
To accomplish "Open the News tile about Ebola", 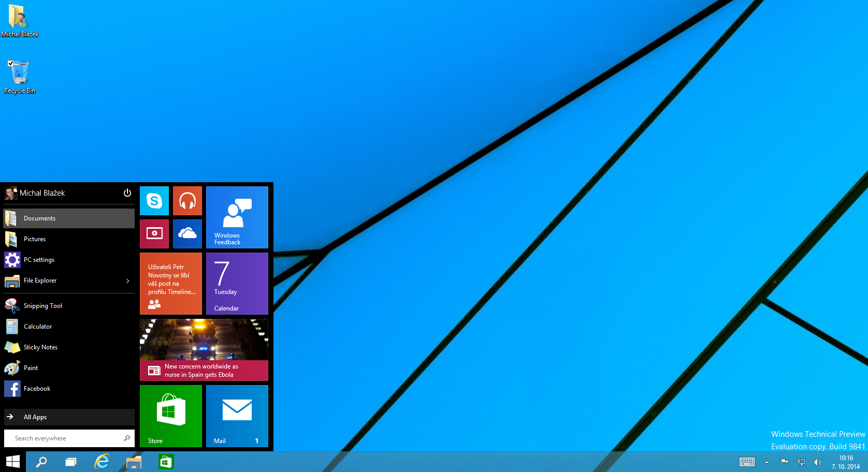I will pos(204,350).
